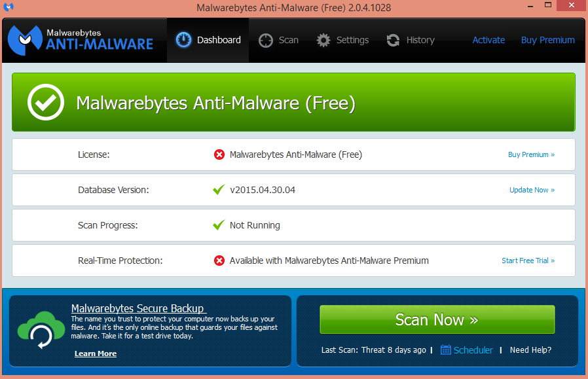
Task: Open Need Help? support link
Action: pos(530,350)
